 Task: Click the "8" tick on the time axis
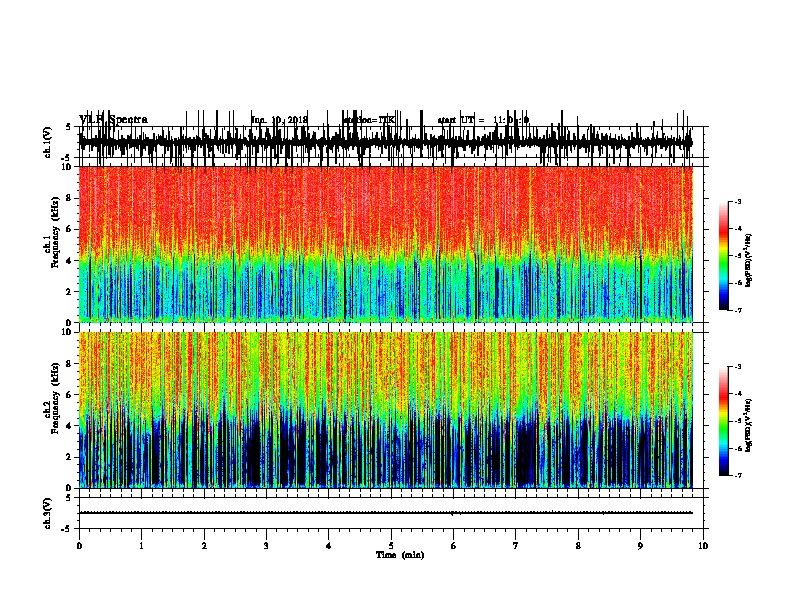[578, 546]
